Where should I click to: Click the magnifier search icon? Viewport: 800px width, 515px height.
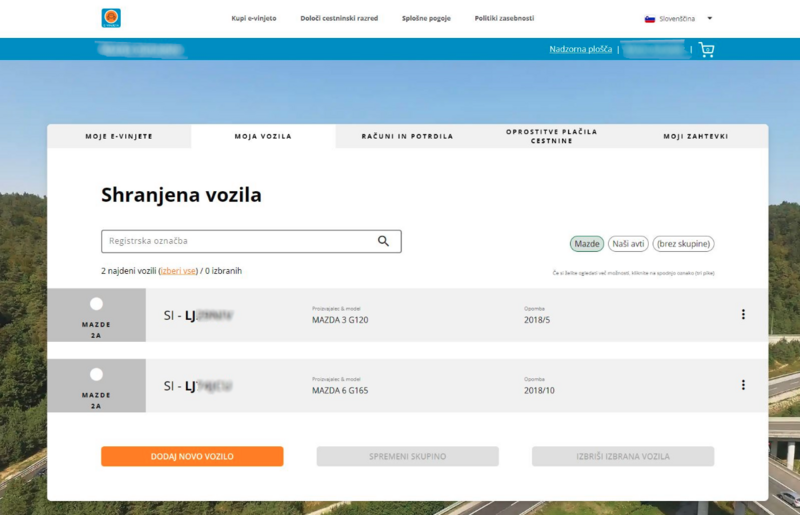pyautogui.click(x=383, y=241)
